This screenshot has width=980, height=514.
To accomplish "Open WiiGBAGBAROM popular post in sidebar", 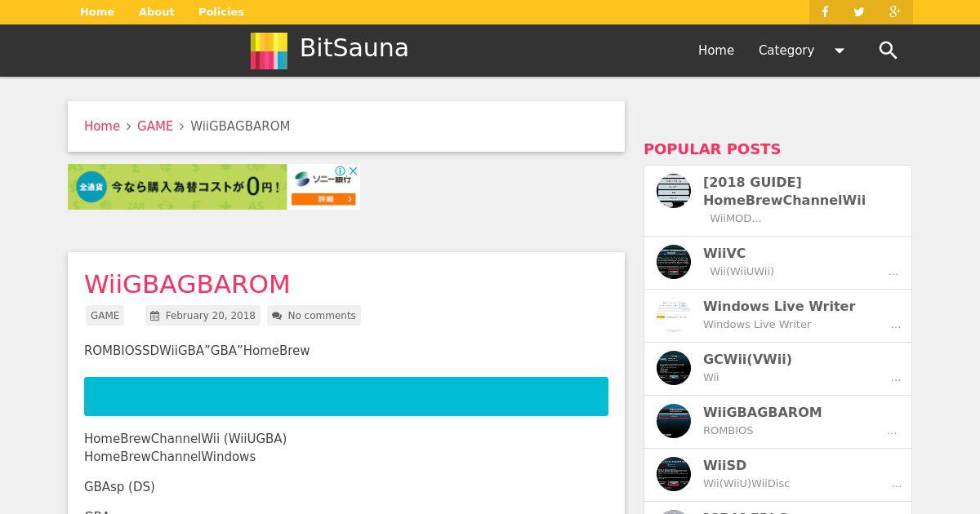I will pyautogui.click(x=762, y=413).
